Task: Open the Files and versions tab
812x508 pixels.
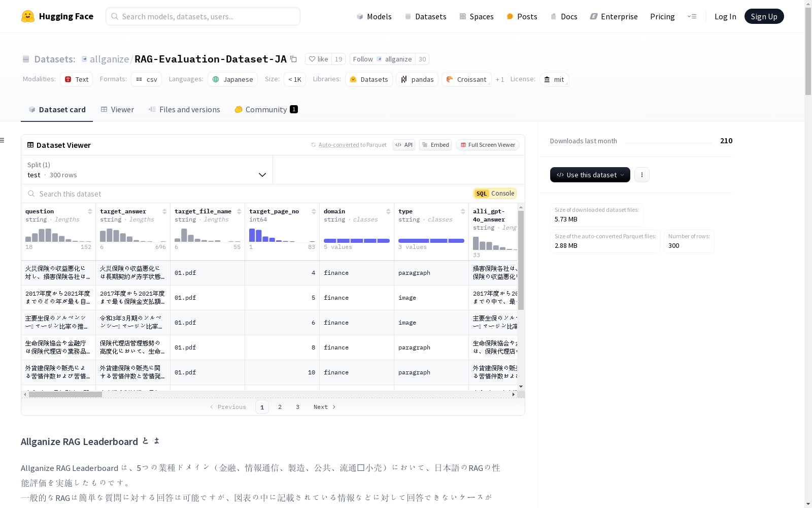Action: (x=184, y=110)
